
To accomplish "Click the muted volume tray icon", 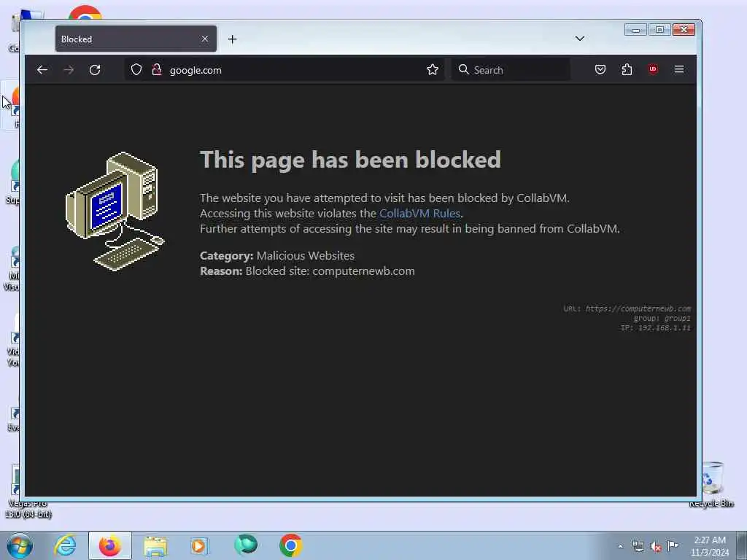I will pos(656,547).
